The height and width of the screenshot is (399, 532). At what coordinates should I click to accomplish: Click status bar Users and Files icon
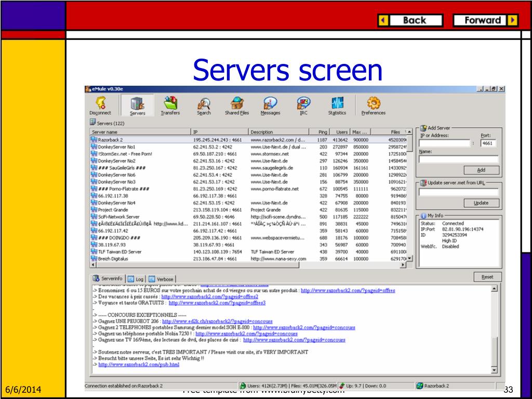pos(243,386)
